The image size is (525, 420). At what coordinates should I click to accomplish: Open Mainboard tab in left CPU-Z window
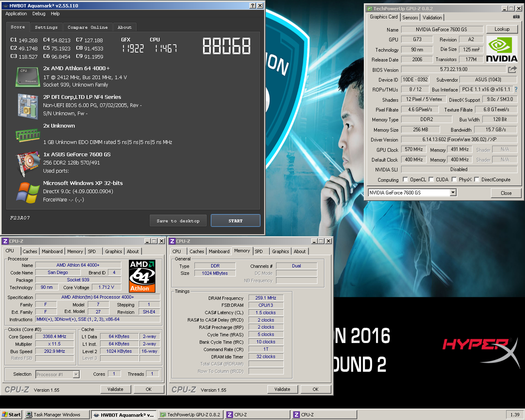click(52, 251)
